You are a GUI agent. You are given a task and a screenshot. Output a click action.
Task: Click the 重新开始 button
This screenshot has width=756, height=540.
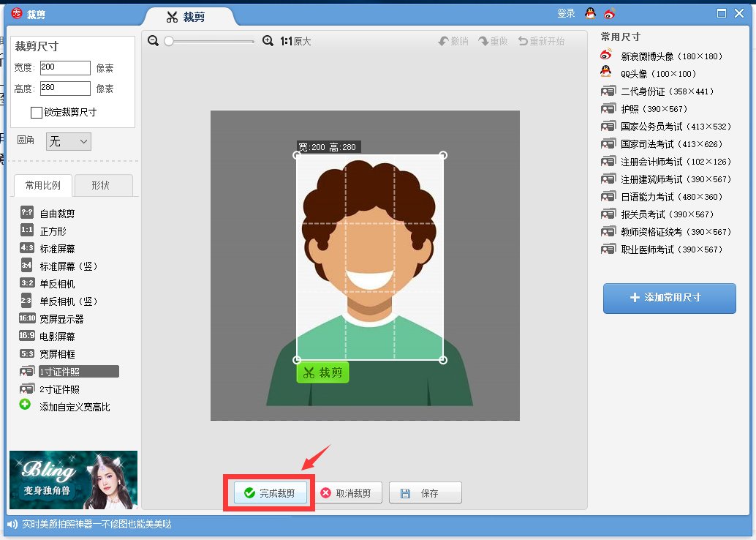click(541, 42)
